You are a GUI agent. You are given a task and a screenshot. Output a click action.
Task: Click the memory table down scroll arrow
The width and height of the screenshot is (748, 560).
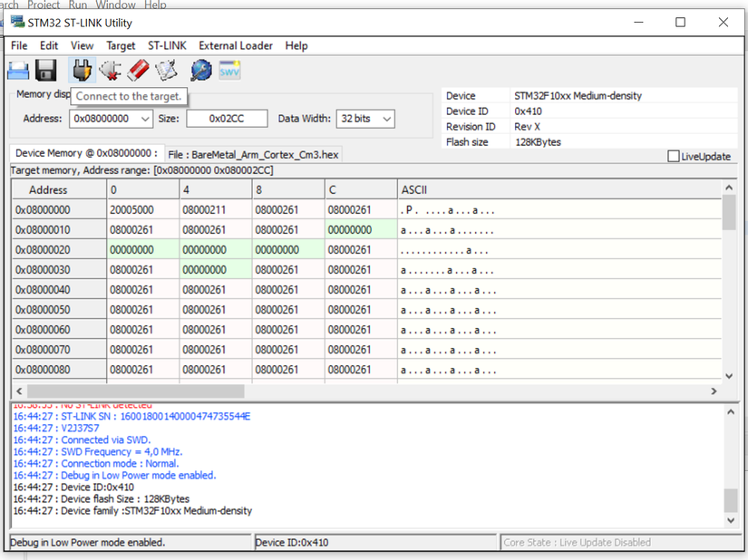pyautogui.click(x=728, y=376)
